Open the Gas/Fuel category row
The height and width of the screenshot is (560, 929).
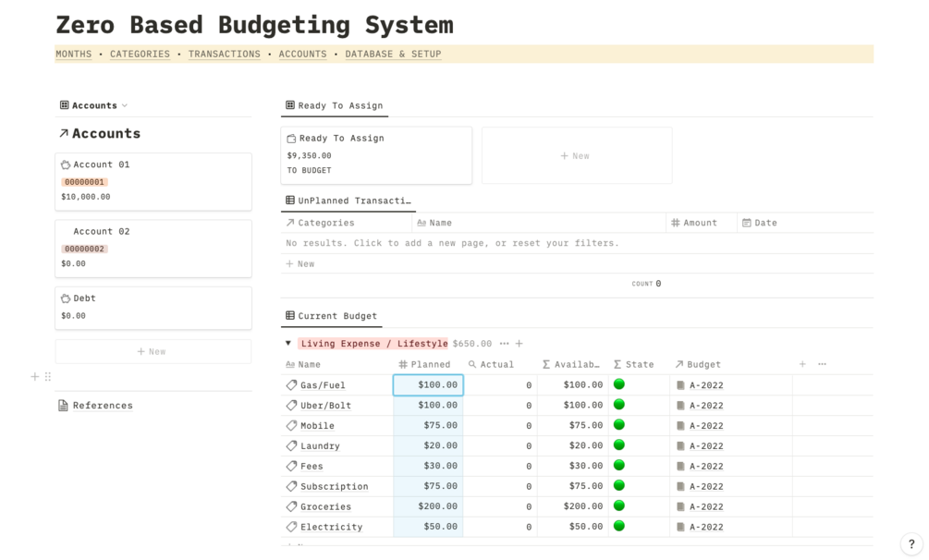[323, 385]
